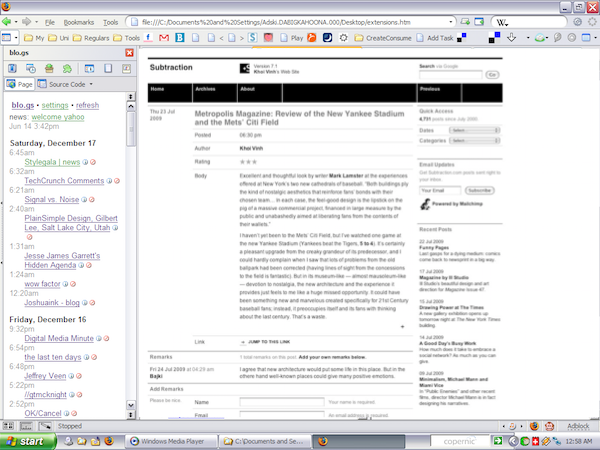Viewport: 600px width, 450px height.
Task: Click the info icon next to Stylegala news
Action: click(87, 161)
